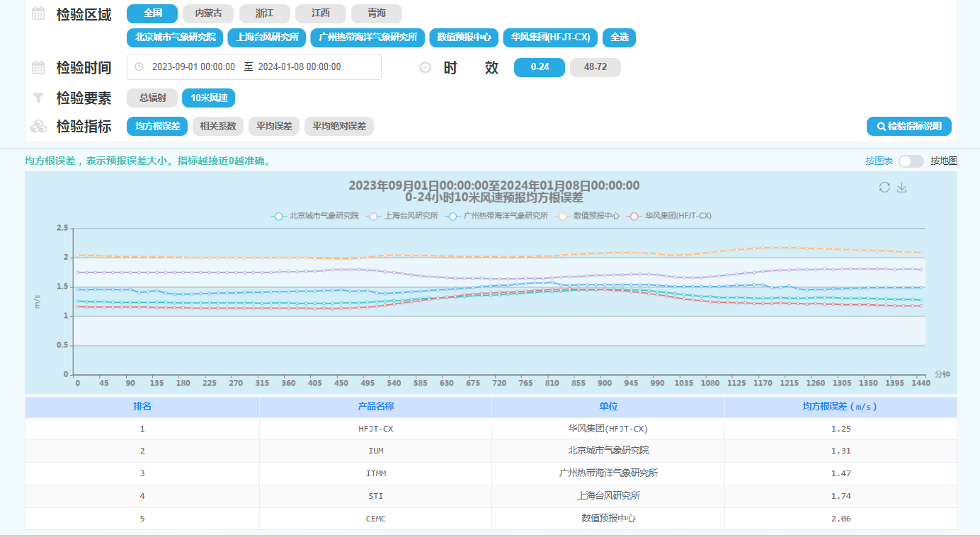Click the 全选 button
The width and height of the screenshot is (980, 537).
click(620, 37)
